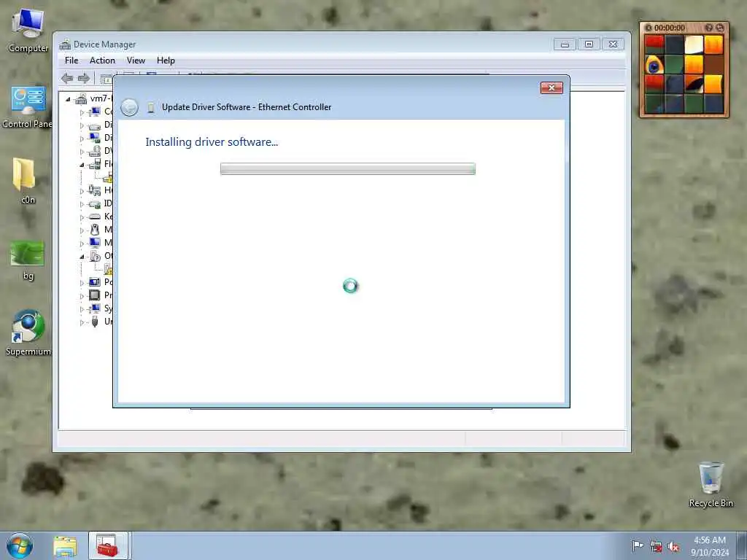Click the white puzzle tile in top row
The image size is (747, 560).
click(x=694, y=44)
